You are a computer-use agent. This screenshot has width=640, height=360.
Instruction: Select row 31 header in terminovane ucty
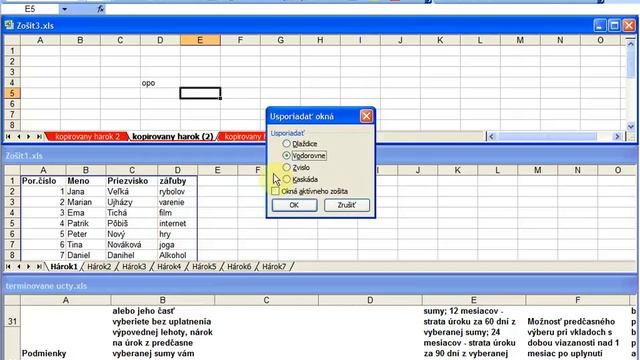12,322
